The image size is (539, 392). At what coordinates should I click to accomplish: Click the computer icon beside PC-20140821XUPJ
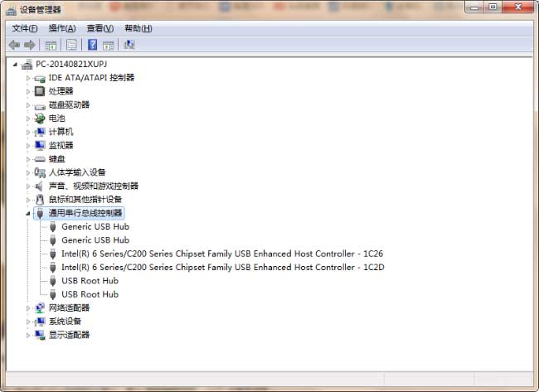point(27,65)
